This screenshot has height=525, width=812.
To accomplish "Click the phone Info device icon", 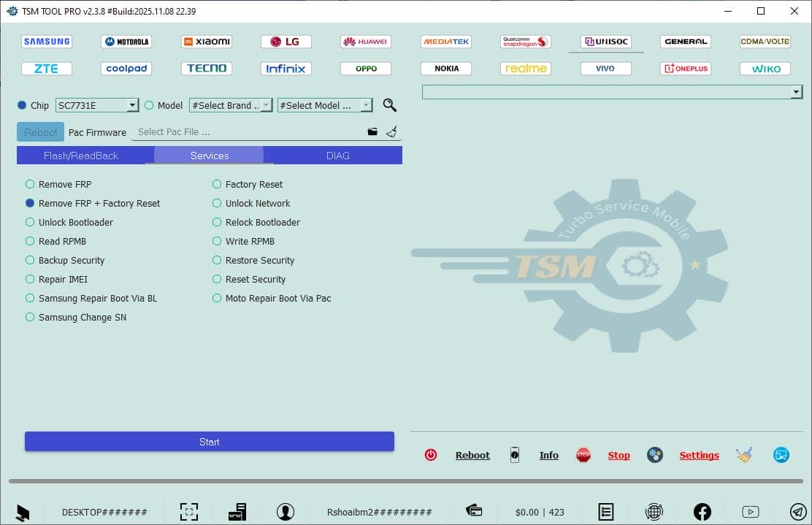I will click(515, 455).
